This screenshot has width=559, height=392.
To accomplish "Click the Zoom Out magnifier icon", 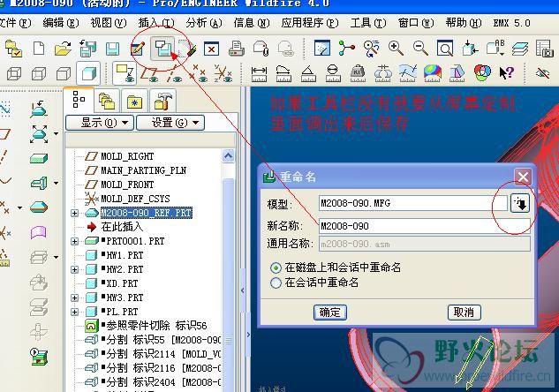I will [x=420, y=48].
